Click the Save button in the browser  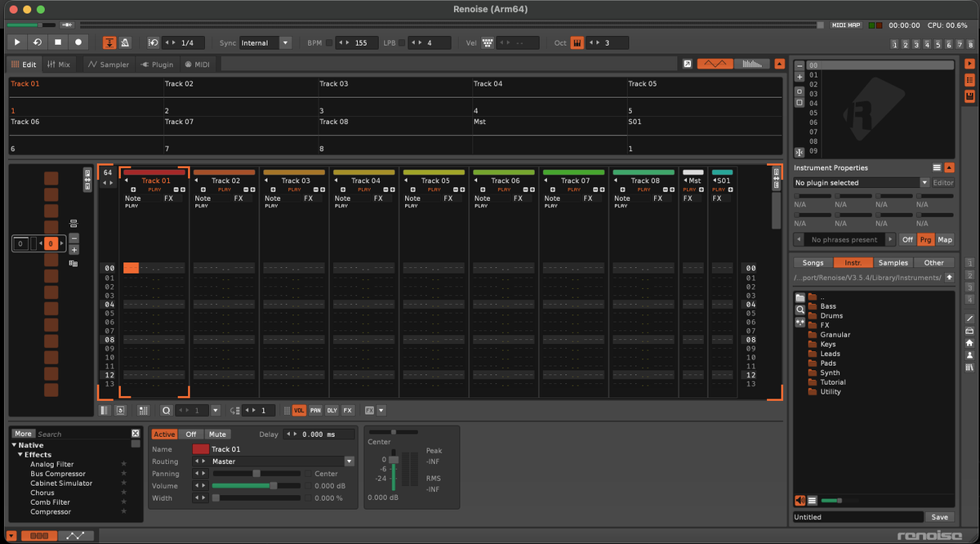tap(940, 517)
